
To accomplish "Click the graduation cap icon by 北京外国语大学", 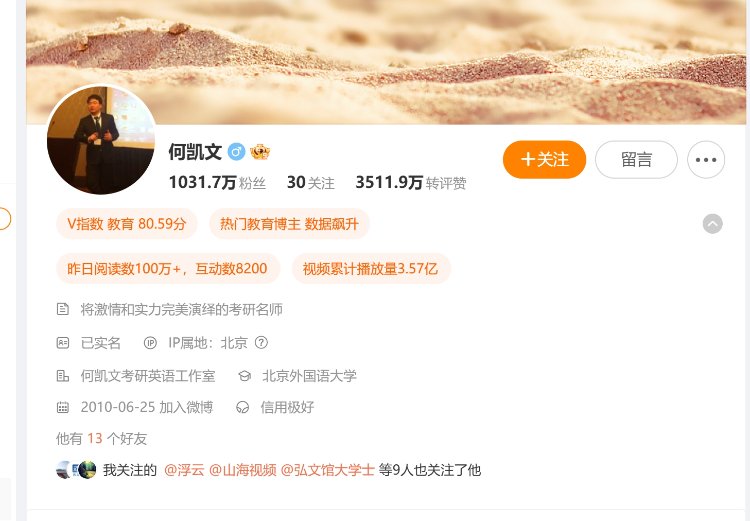I will coord(244,376).
